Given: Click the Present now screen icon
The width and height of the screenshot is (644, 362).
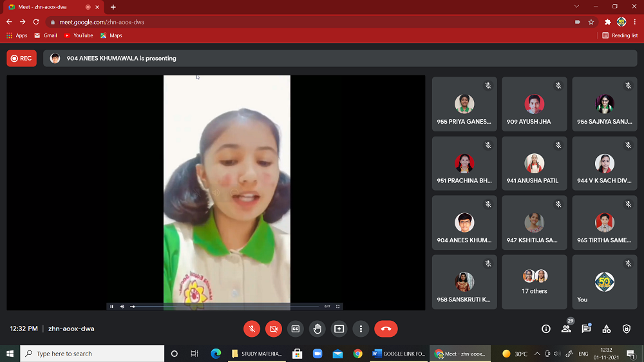Looking at the screenshot, I should pos(339,329).
